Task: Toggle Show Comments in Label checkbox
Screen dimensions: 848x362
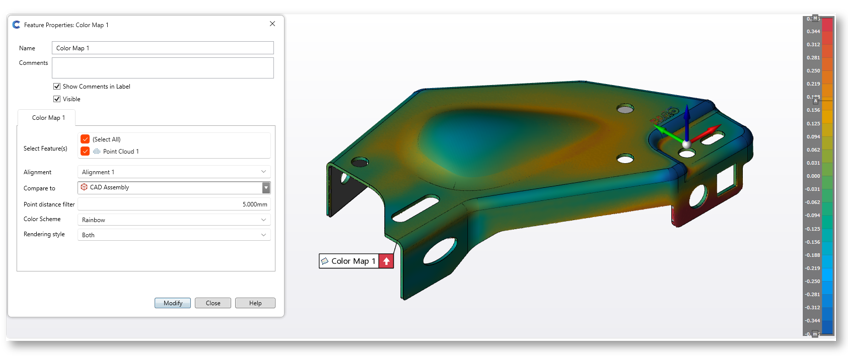Action: click(56, 87)
